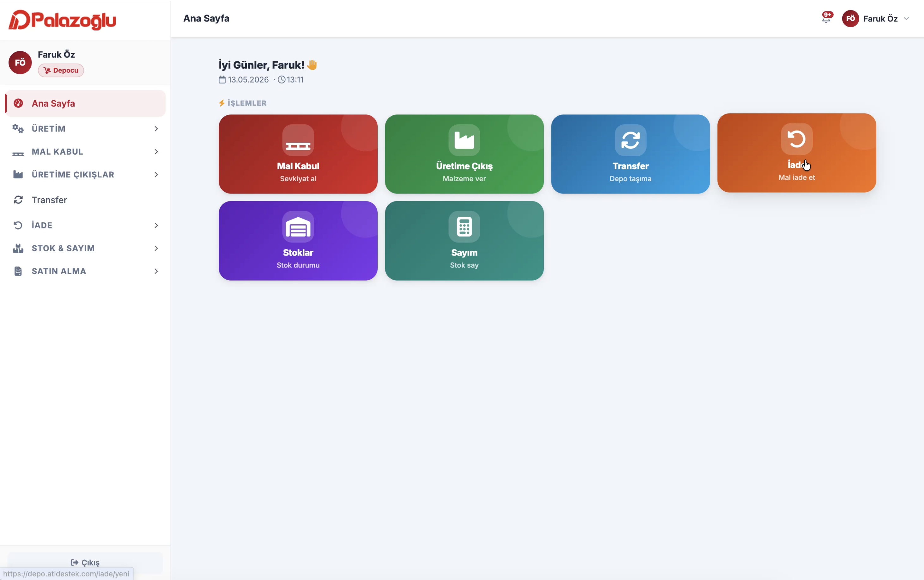Click the Depo taşıma subtitle
924x580 pixels.
630,178
